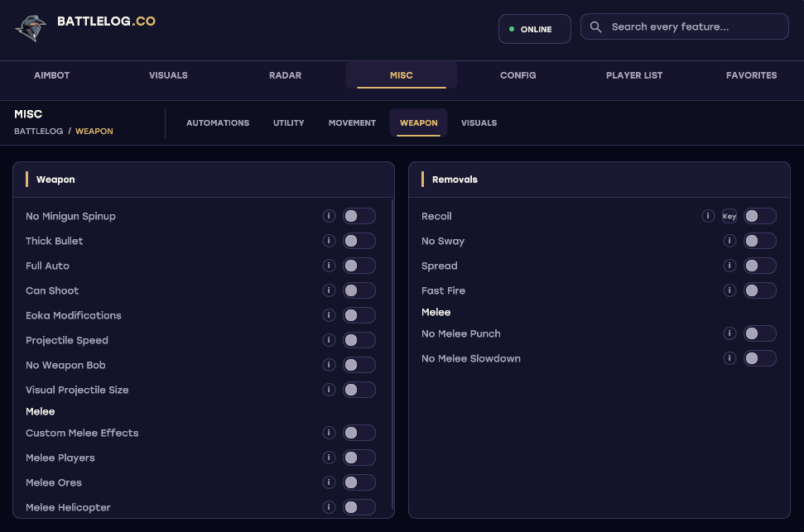Switch to the AIMBOT tab

pyautogui.click(x=52, y=75)
